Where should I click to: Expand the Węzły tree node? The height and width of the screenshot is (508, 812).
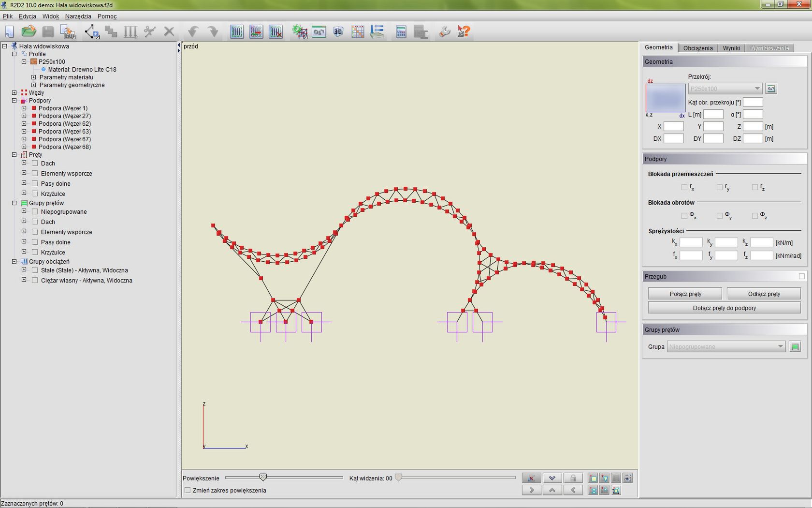pos(14,93)
